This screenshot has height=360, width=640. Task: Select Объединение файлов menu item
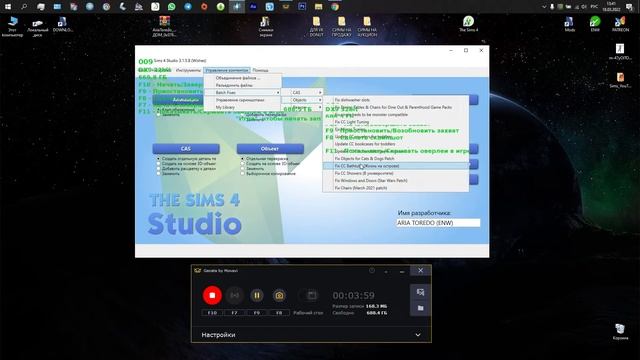(242, 78)
